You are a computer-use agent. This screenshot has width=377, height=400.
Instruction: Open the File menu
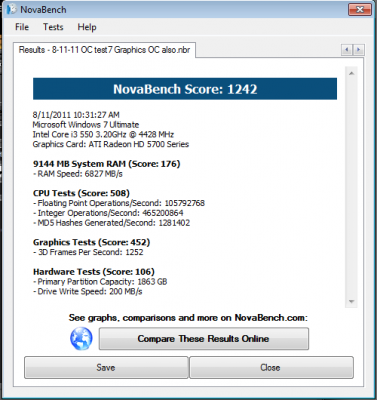point(22,27)
